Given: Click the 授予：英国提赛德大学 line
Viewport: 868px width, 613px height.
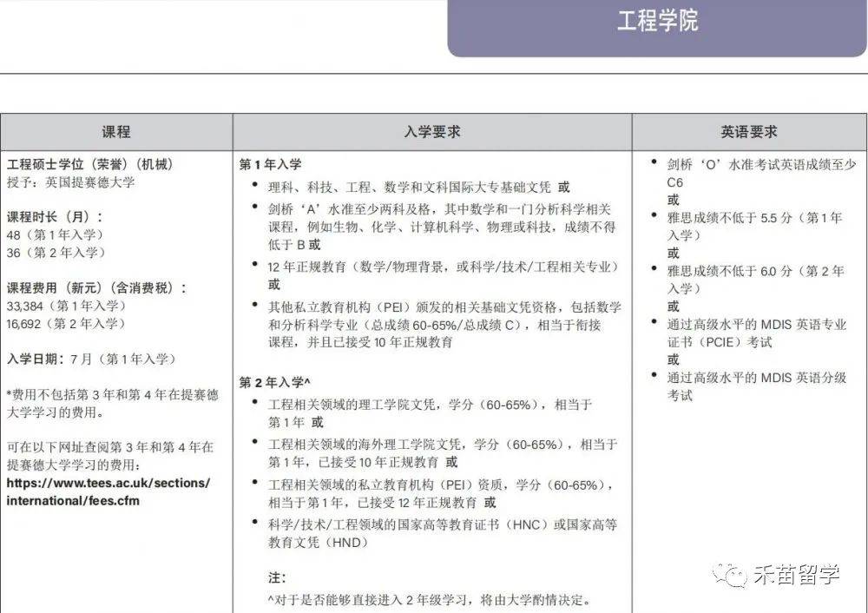Looking at the screenshot, I should 70,182.
